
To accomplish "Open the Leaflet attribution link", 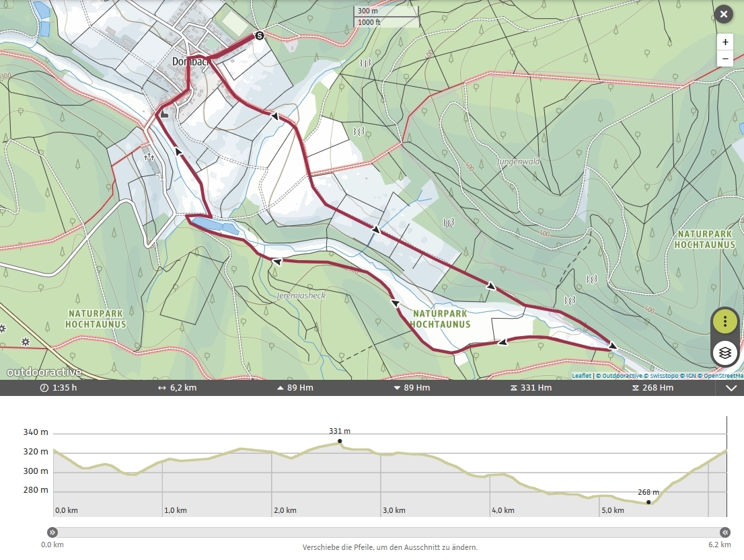I will (x=581, y=376).
